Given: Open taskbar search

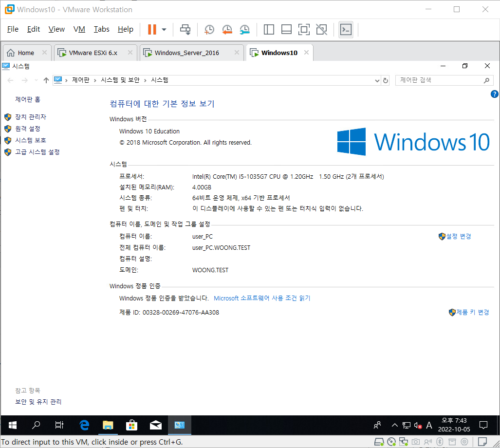Looking at the screenshot, I should (x=36, y=425).
